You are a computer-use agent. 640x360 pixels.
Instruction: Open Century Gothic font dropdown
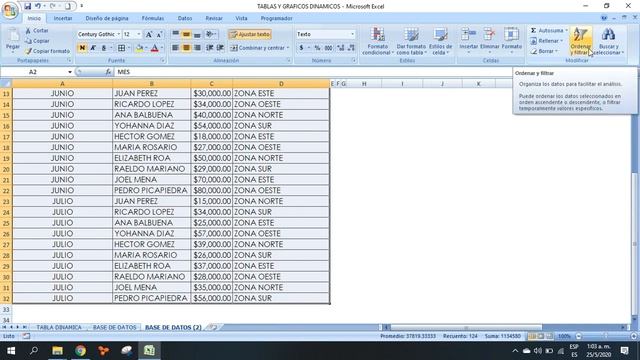tap(118, 34)
